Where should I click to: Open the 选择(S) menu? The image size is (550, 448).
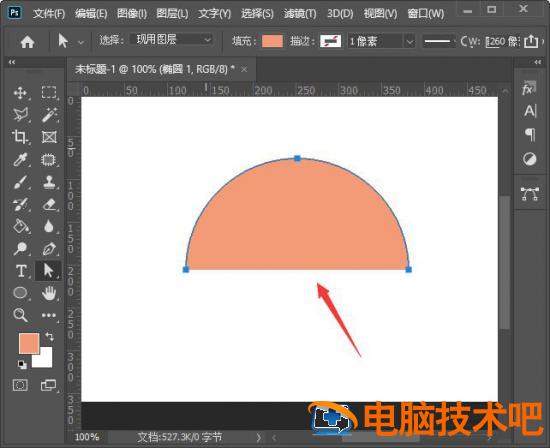tap(257, 14)
